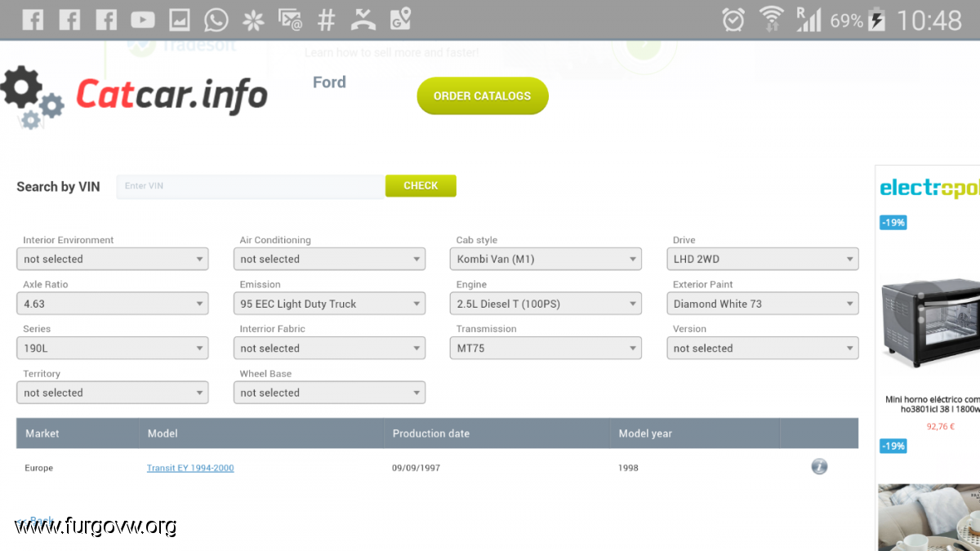Viewport: 980px width, 551px height.
Task: Open Transmission MT75 dropdown
Action: tap(546, 348)
